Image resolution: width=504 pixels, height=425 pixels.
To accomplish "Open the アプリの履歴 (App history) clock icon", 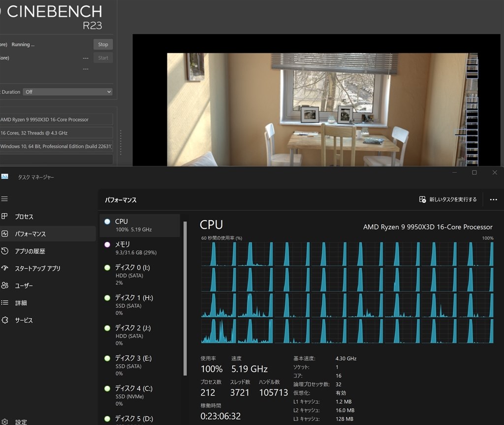I will 4,251.
